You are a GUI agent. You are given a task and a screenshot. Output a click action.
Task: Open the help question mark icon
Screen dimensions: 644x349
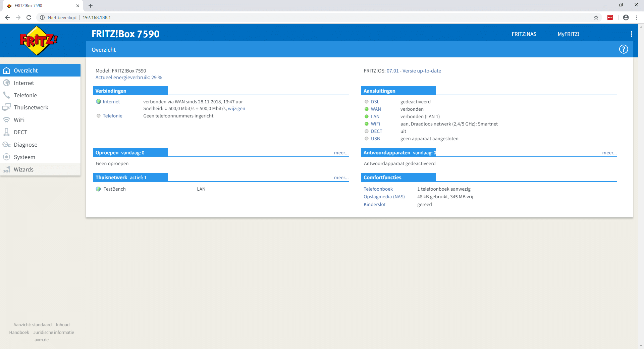[x=623, y=49]
